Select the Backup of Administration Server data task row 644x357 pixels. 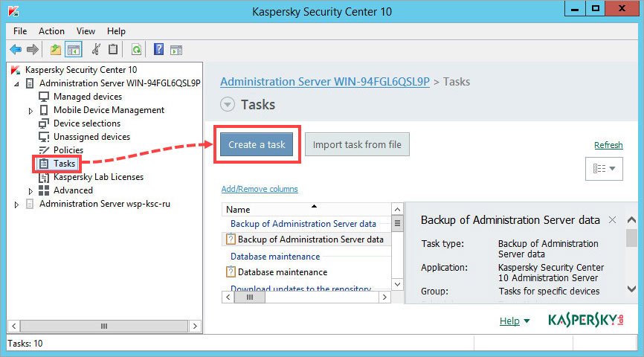[306, 239]
